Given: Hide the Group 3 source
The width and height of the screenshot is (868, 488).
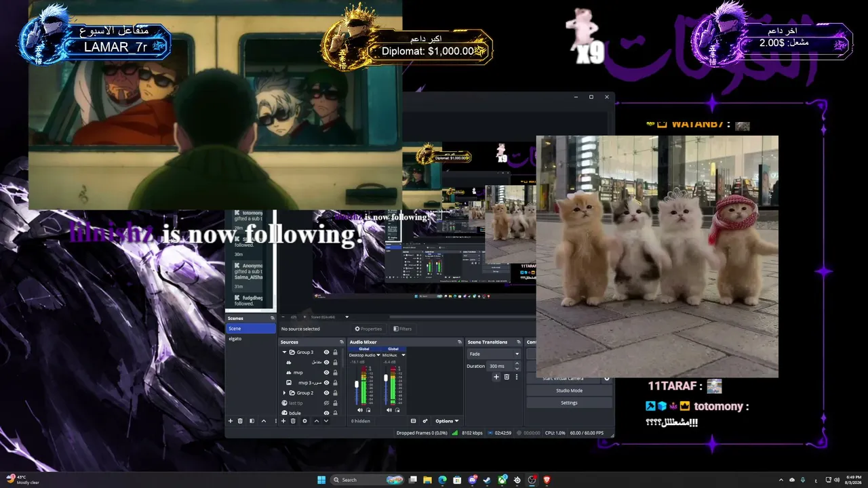Looking at the screenshot, I should pos(326,352).
